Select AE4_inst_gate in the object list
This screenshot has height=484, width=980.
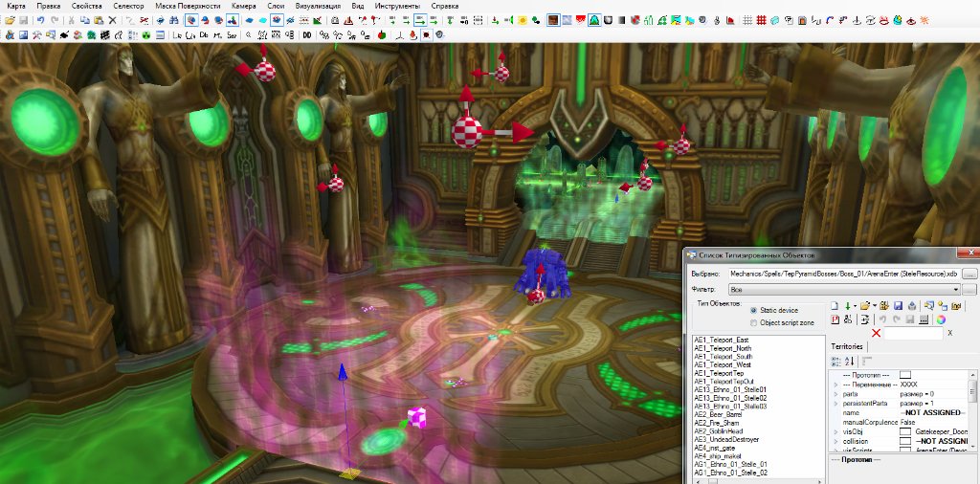[x=714, y=448]
